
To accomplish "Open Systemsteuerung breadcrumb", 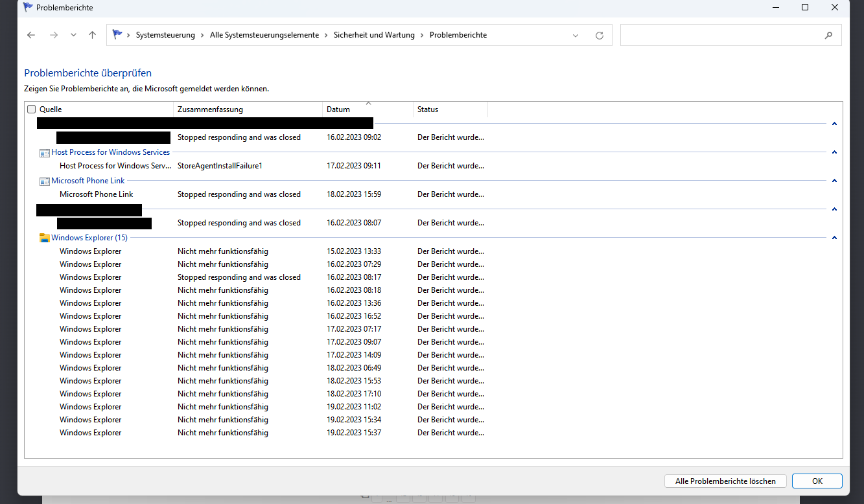I will point(165,35).
